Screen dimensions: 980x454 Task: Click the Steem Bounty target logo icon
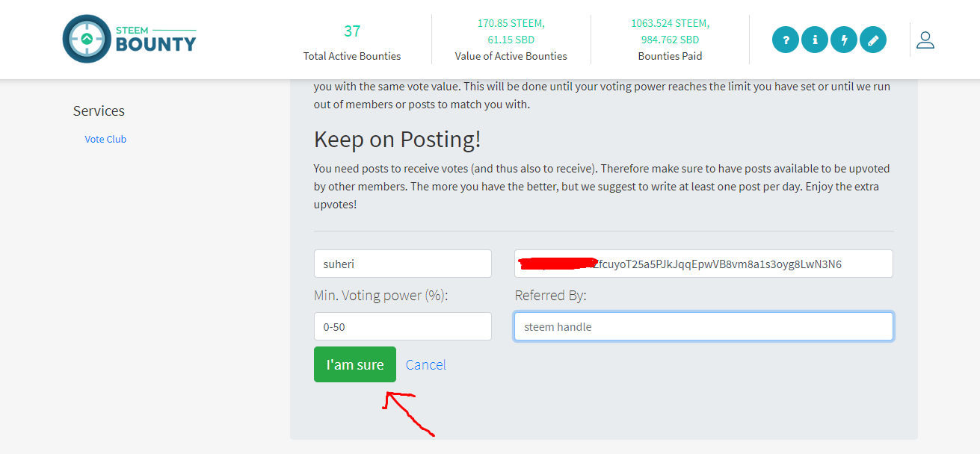click(87, 39)
